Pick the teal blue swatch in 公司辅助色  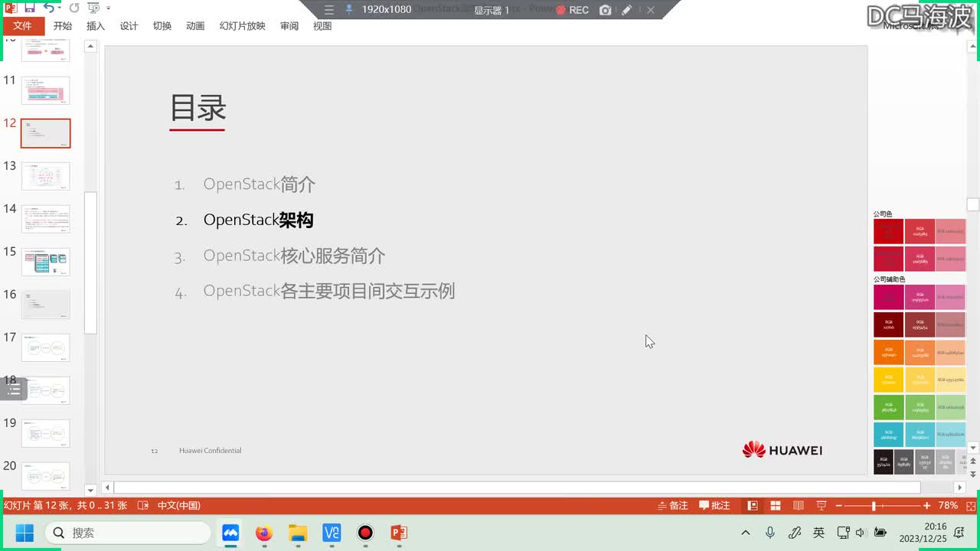(x=888, y=435)
